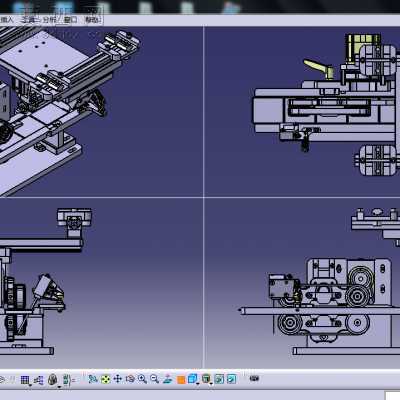Open the 插入 (Insert) menu
The image size is (400, 400).
click(x=7, y=20)
